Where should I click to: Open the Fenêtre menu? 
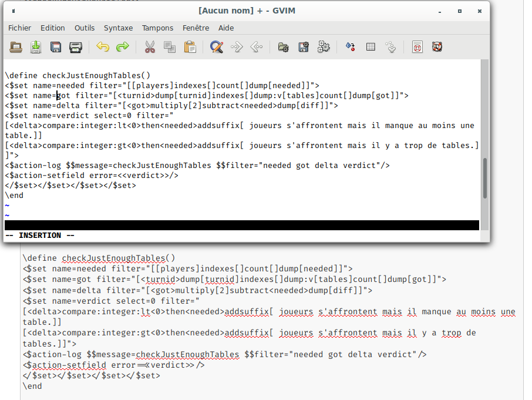(x=196, y=28)
